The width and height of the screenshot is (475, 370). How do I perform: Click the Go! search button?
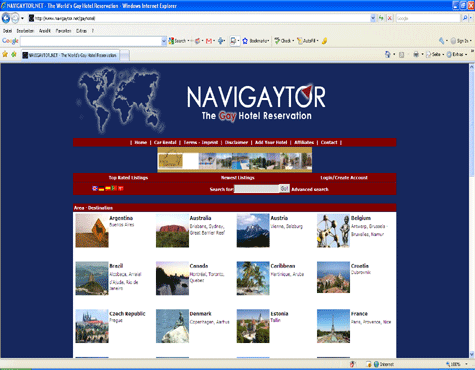(284, 189)
